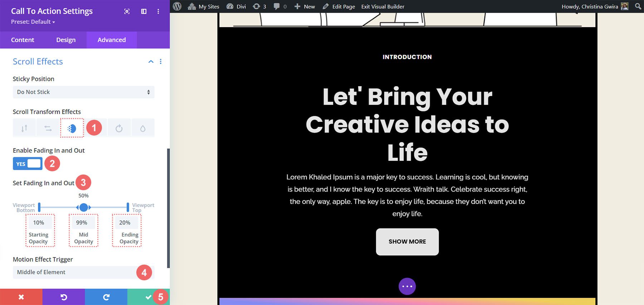This screenshot has width=644, height=305.
Task: Select the horizontal motion scroll effect icon
Action: [x=48, y=128]
